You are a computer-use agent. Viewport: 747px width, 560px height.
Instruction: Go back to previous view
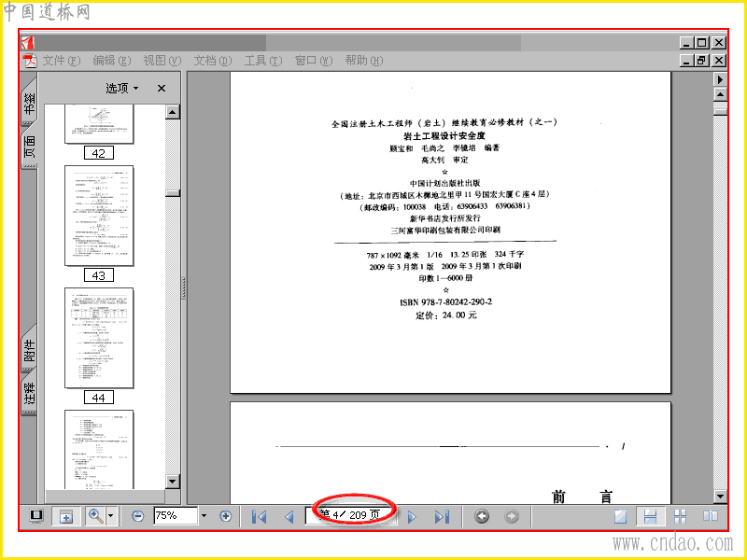point(482,516)
